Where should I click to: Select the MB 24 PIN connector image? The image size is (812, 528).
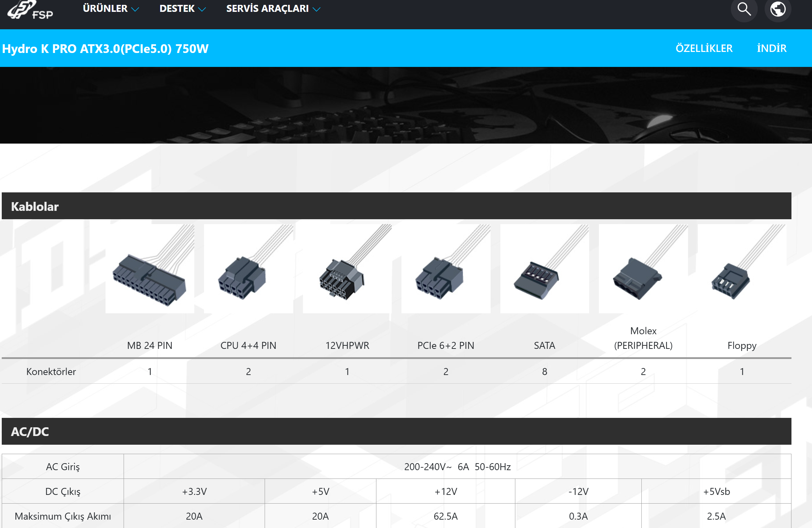(x=150, y=269)
